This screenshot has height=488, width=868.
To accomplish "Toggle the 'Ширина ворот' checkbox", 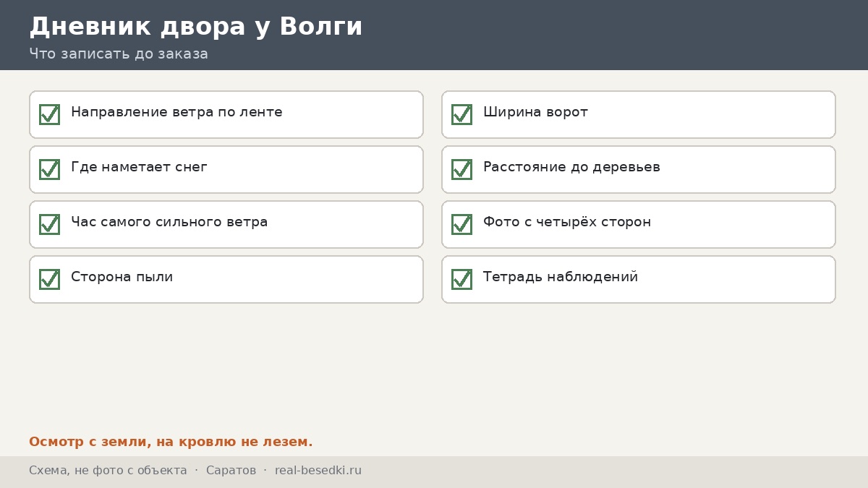I will [461, 114].
